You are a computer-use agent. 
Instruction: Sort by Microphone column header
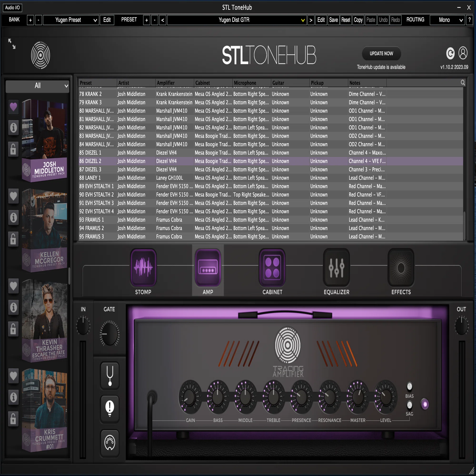[x=252, y=83]
